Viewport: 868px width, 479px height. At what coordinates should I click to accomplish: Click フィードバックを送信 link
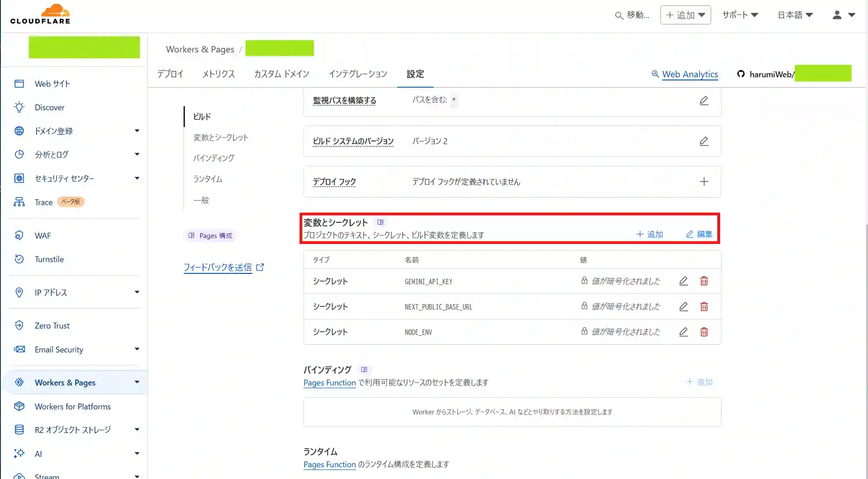point(224,268)
